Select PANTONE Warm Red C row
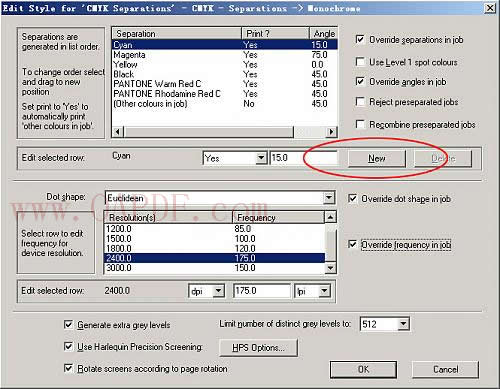The height and width of the screenshot is (389, 500). [225, 84]
